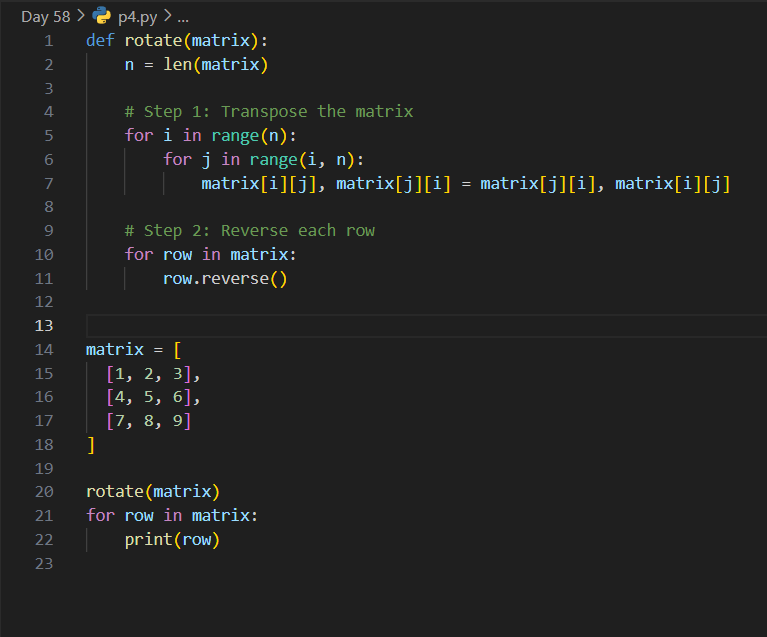Click the closing bracket on line 18
The height and width of the screenshot is (637, 767).
(90, 445)
